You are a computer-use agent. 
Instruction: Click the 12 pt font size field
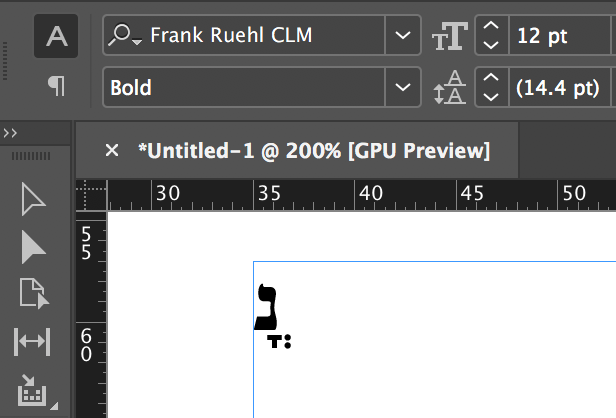pos(560,37)
